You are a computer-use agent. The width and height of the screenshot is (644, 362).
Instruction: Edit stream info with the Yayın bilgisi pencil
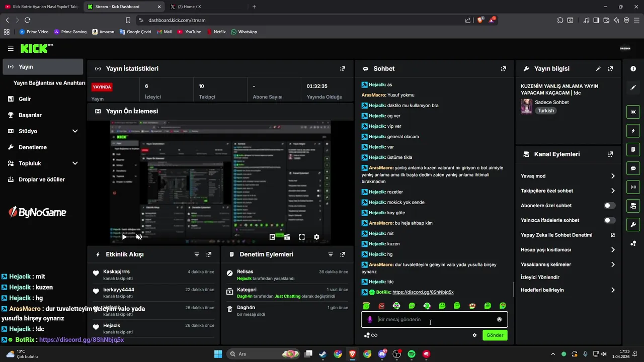pyautogui.click(x=598, y=69)
